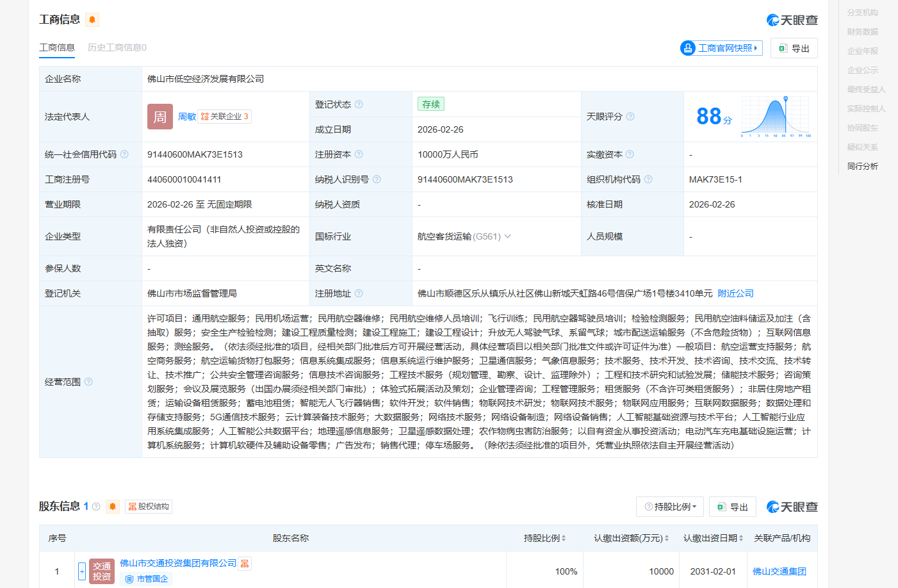This screenshot has height=588, width=898.
Task: Open the 工商官网快照 button
Action: [x=721, y=48]
